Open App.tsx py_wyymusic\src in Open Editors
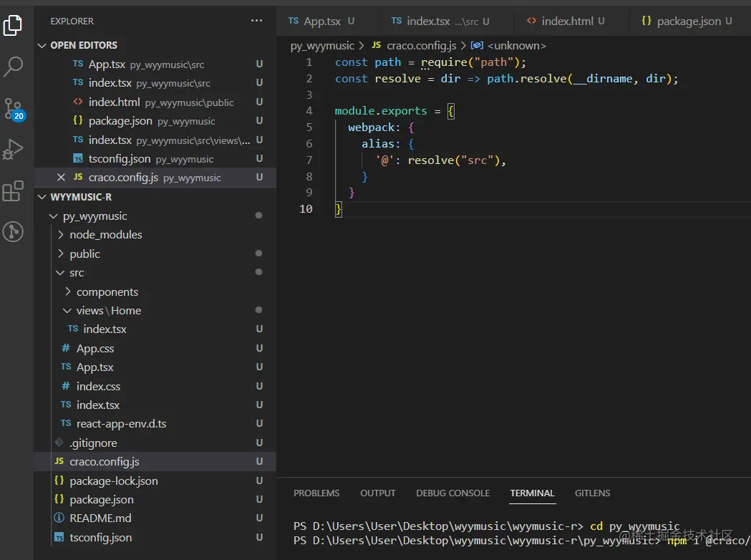The height and width of the screenshot is (560, 751). coord(155,64)
